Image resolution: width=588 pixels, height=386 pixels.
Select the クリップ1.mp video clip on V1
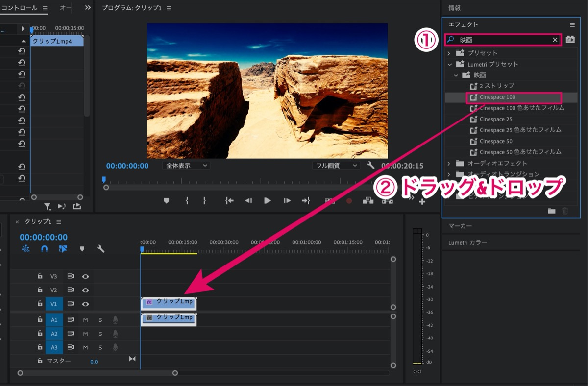click(x=169, y=303)
